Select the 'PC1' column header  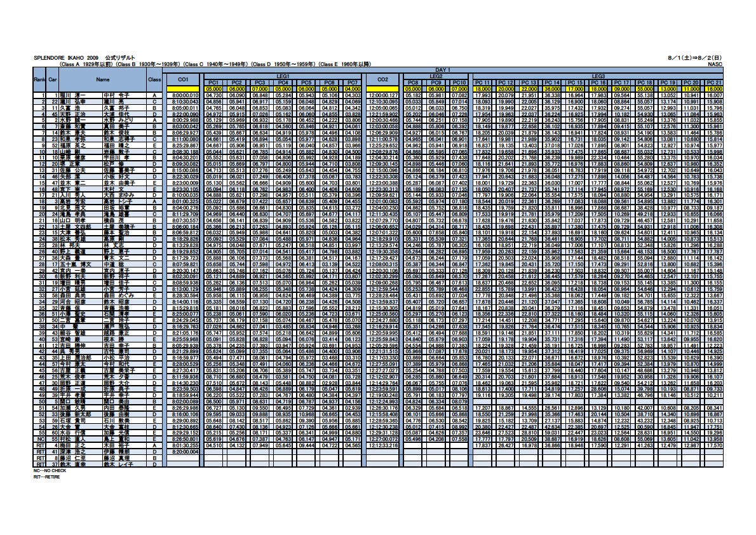[213, 83]
